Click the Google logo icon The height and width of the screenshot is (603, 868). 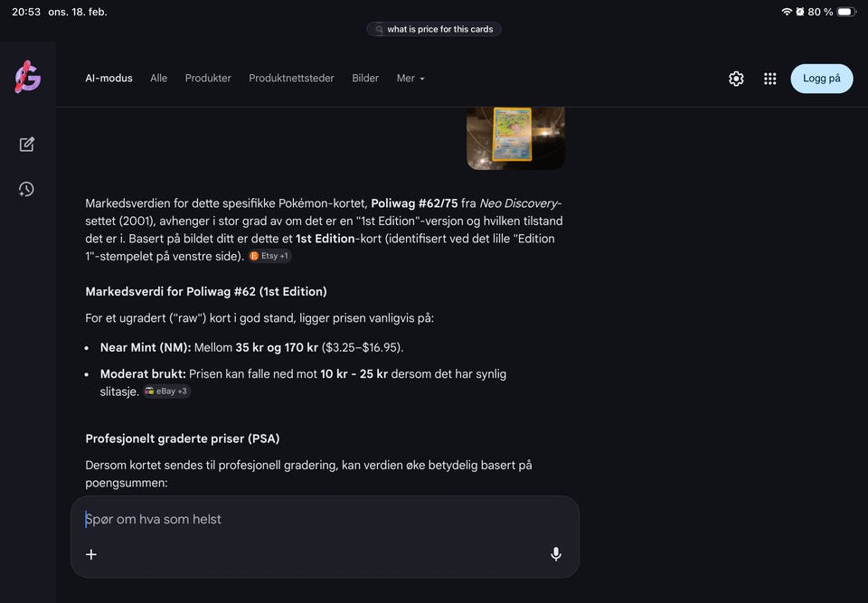[x=28, y=78]
